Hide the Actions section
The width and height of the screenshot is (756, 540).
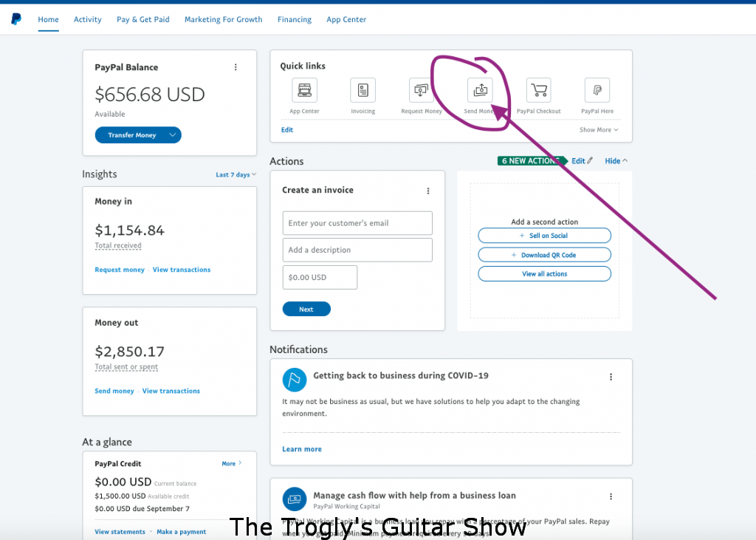pos(616,161)
